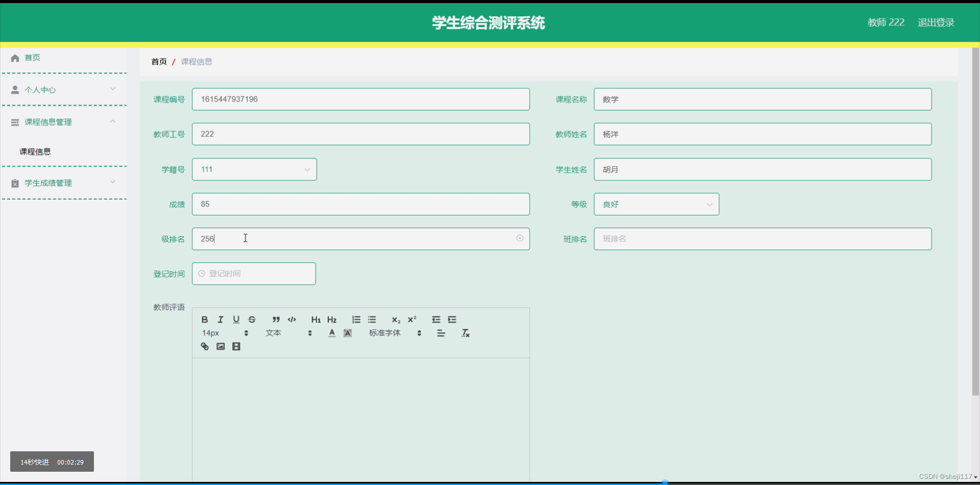Insert an image into the teacher comment
This screenshot has height=485, width=980.
coord(220,346)
